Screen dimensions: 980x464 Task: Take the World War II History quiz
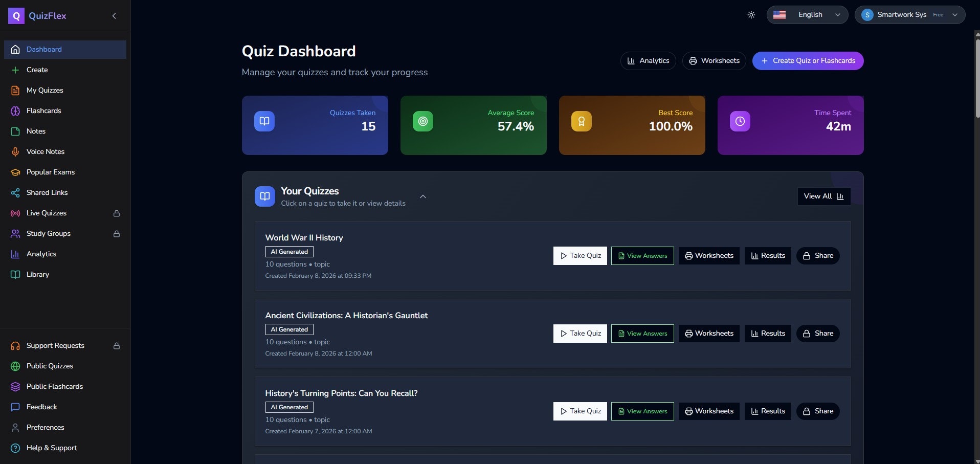(x=580, y=255)
